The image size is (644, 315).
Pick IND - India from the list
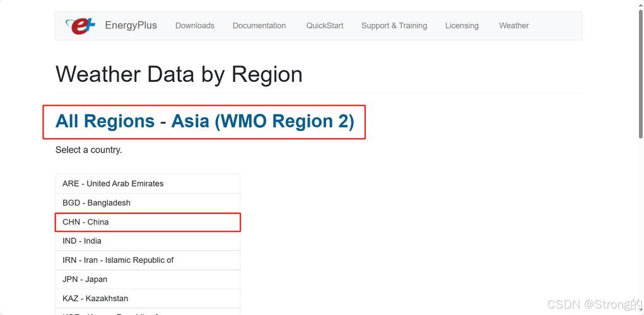point(148,241)
